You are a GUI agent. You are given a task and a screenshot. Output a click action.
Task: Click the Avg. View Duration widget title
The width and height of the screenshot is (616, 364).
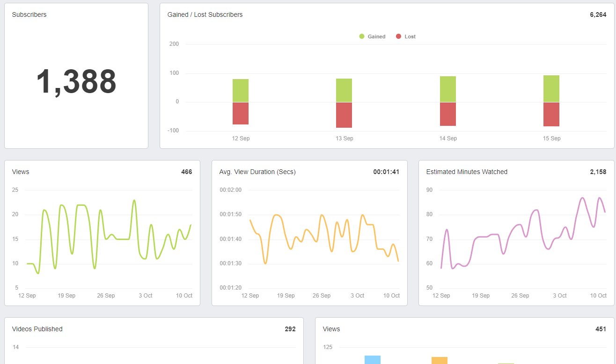point(257,172)
